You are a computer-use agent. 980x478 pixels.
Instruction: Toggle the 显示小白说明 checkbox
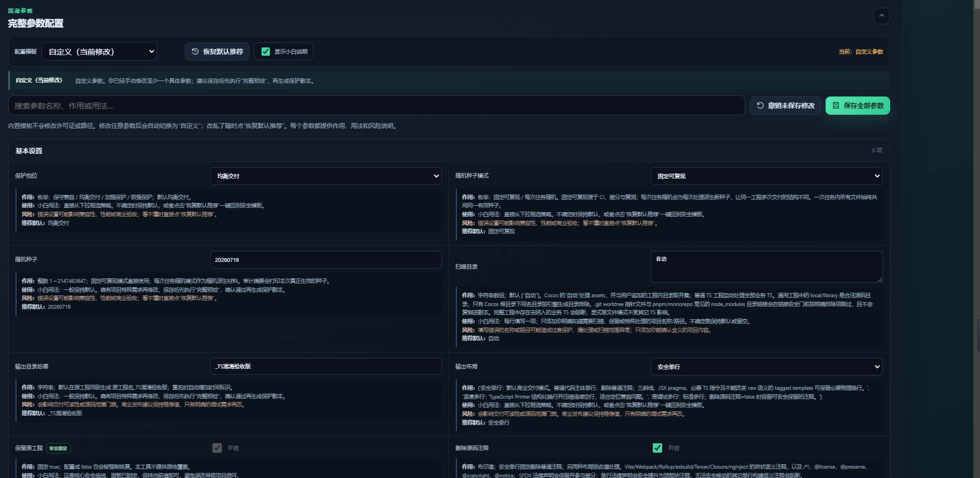click(x=265, y=51)
